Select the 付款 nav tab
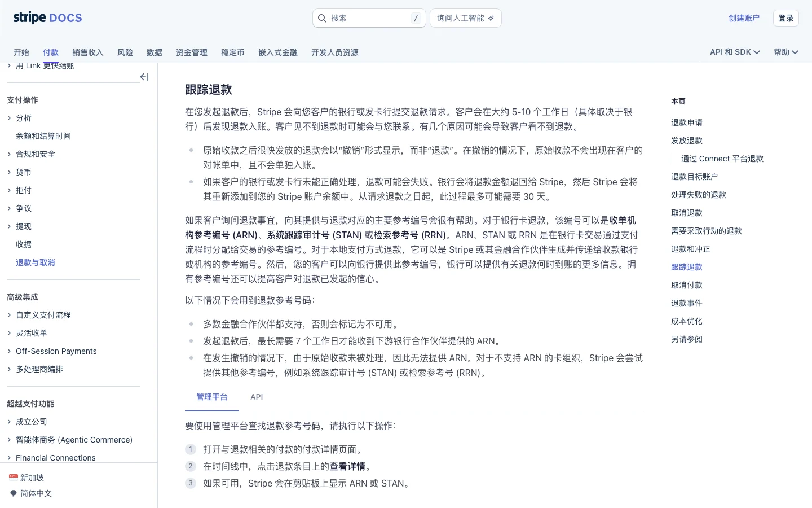Image resolution: width=812 pixels, height=508 pixels. pyautogui.click(x=51, y=52)
